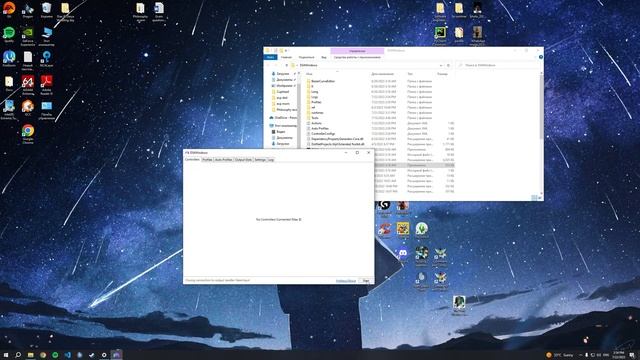Show the Log tab in DS4Windows
The height and width of the screenshot is (360, 640).
271,160
